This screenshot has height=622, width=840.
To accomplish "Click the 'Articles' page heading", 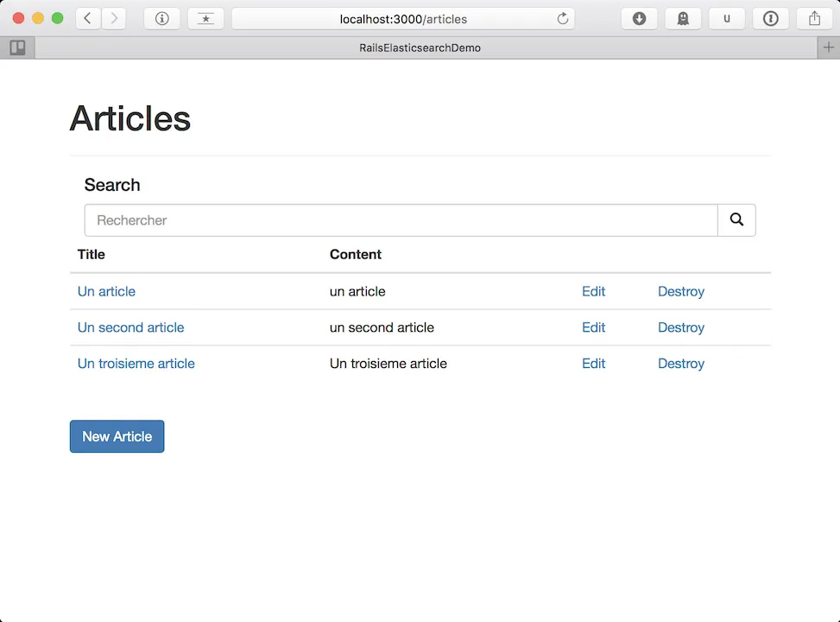I will [x=130, y=118].
